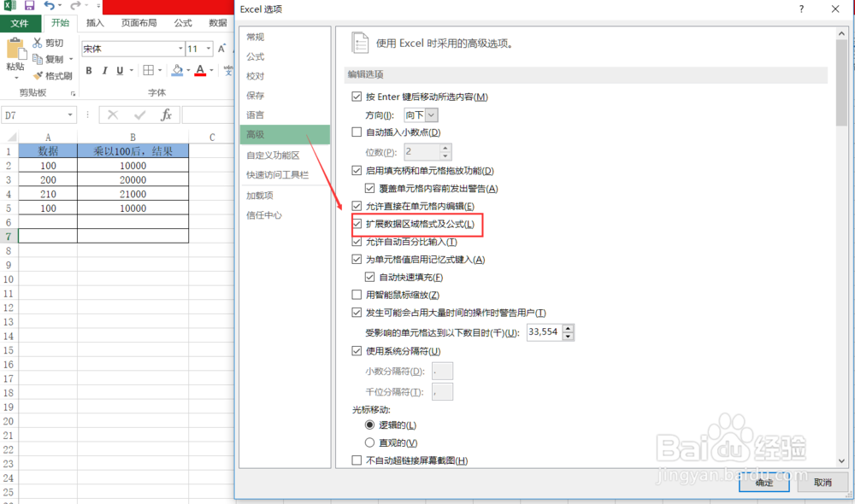Image resolution: width=855 pixels, height=504 pixels.
Task: Increase the affected cells spinner up arrow
Action: 569,328
